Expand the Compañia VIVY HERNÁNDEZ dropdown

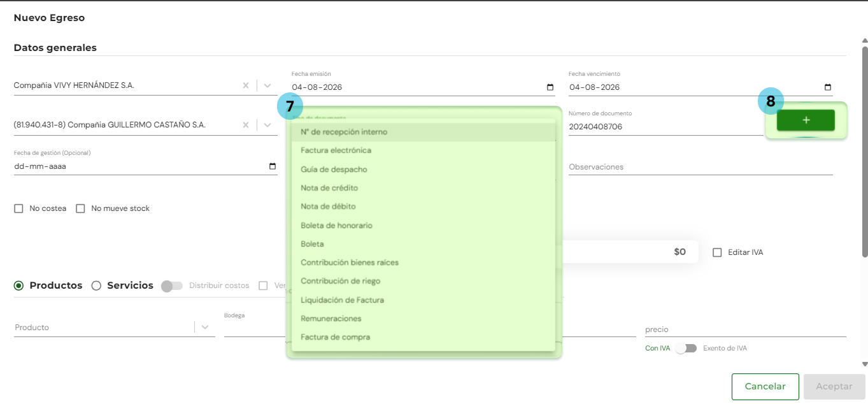(267, 85)
